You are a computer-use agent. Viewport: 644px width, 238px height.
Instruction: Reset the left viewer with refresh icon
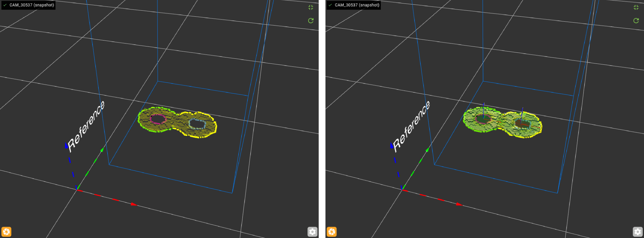[311, 21]
